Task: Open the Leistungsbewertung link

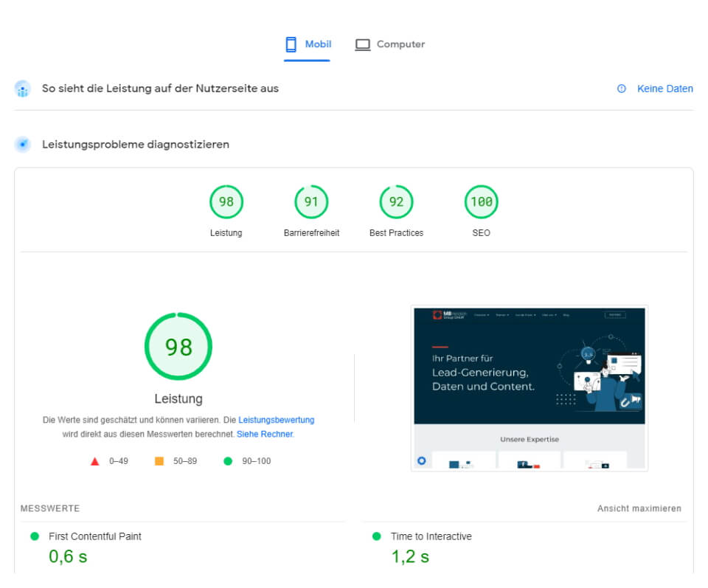Action: 276,420
